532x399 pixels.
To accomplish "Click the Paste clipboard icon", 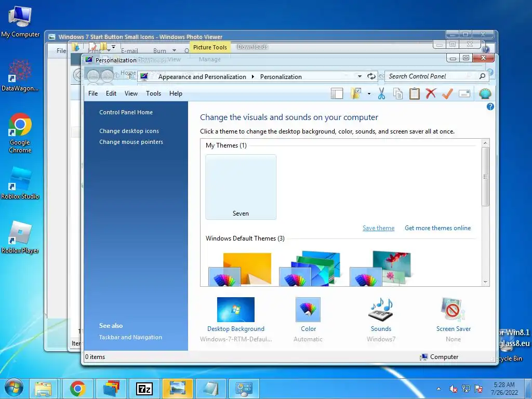I will [414, 94].
